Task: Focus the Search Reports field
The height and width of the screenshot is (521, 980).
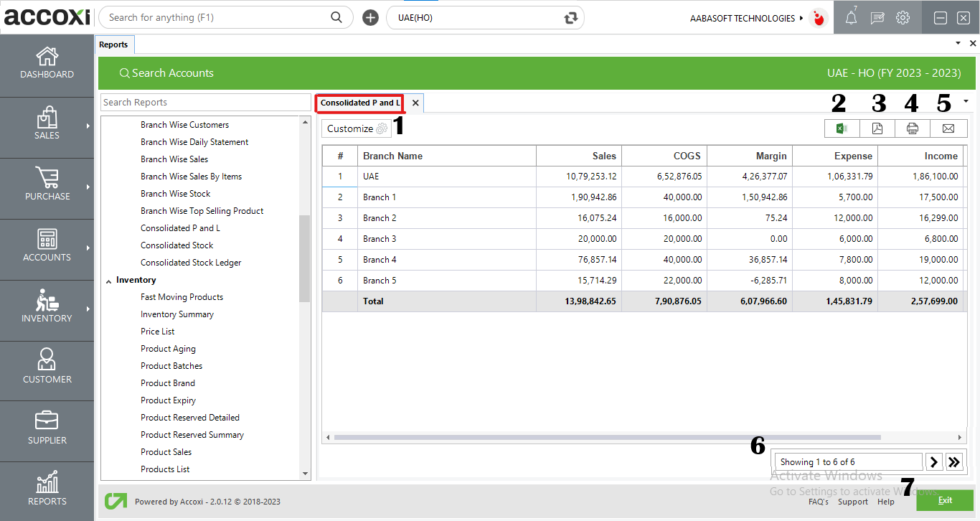Action: click(205, 103)
